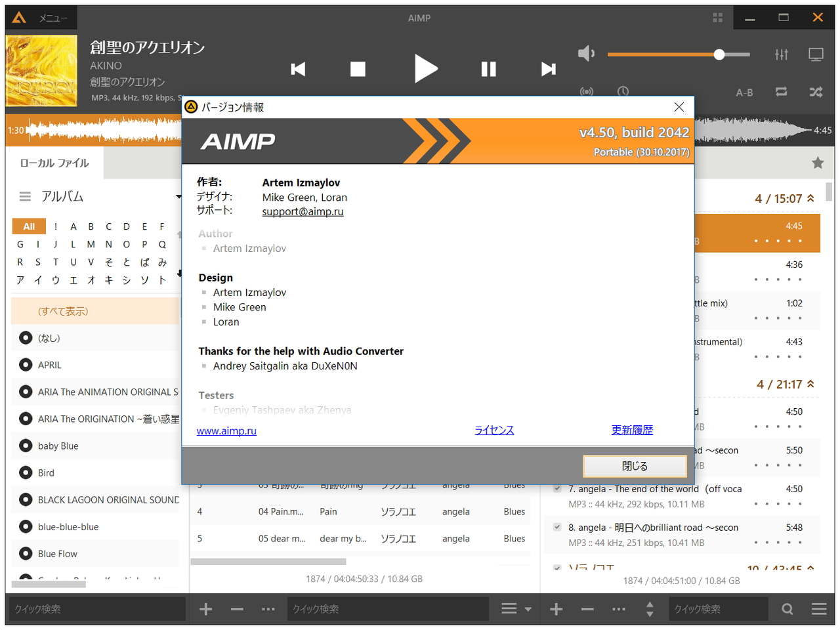Activate the A-B repeat function

tap(744, 92)
